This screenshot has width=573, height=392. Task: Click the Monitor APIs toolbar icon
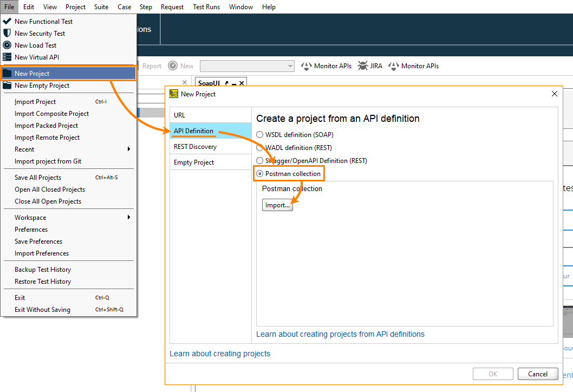[307, 66]
